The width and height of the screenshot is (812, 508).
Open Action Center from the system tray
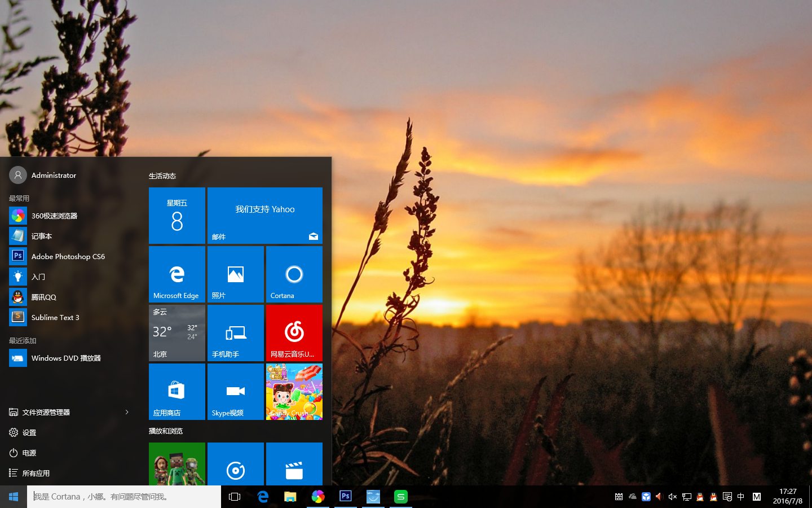click(727, 497)
